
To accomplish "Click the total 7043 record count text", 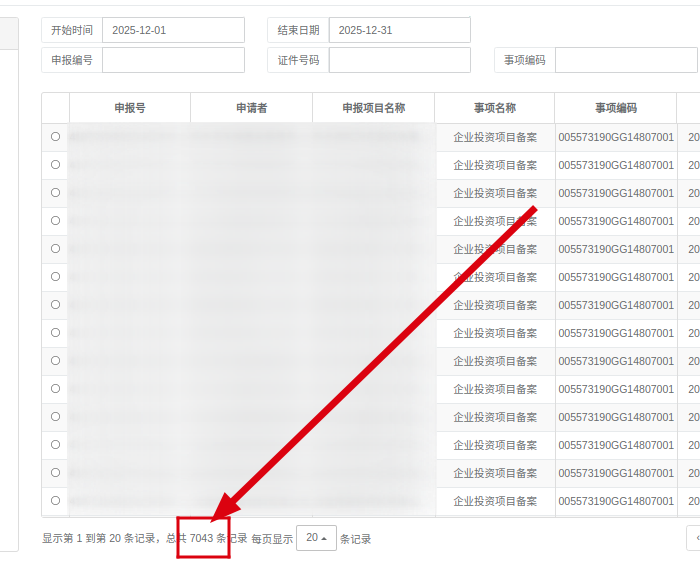I will click(x=201, y=538).
